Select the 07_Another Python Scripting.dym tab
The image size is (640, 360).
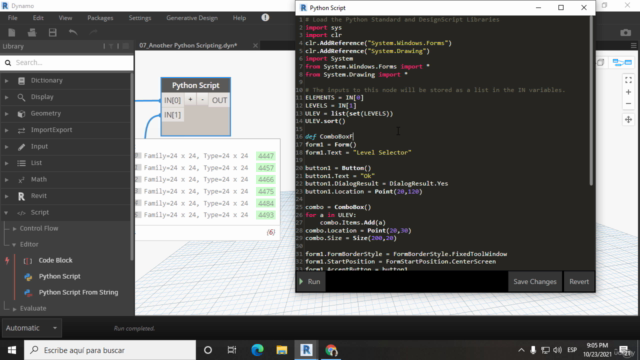click(188, 46)
